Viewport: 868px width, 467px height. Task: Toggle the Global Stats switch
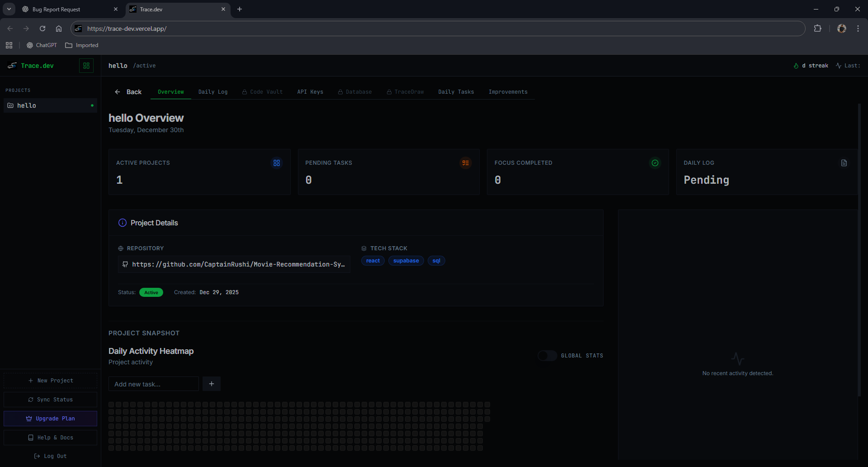[x=547, y=356]
